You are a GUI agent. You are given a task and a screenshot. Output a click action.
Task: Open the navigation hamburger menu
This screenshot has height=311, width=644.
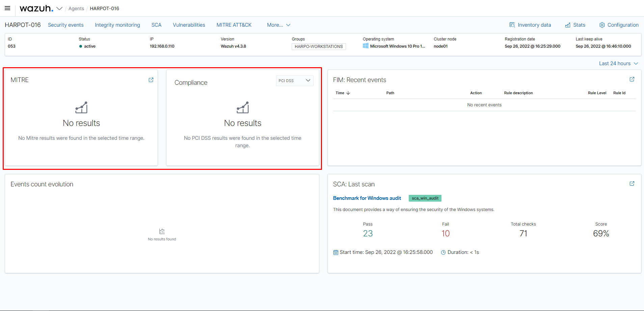pos(7,8)
